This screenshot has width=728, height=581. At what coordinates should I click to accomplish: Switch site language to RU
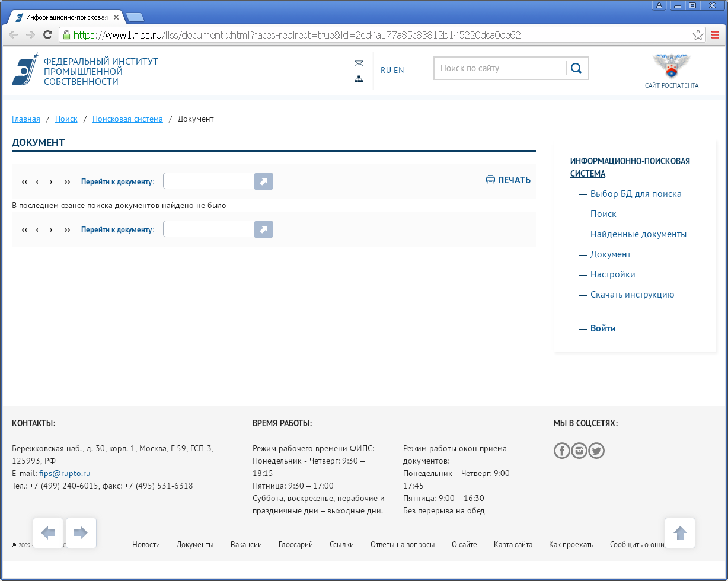coord(385,70)
